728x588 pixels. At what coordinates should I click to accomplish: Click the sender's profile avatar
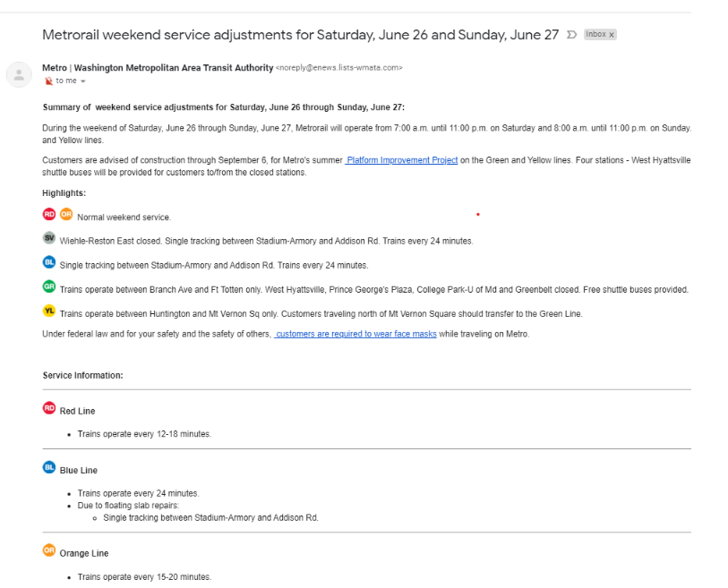tap(19, 74)
